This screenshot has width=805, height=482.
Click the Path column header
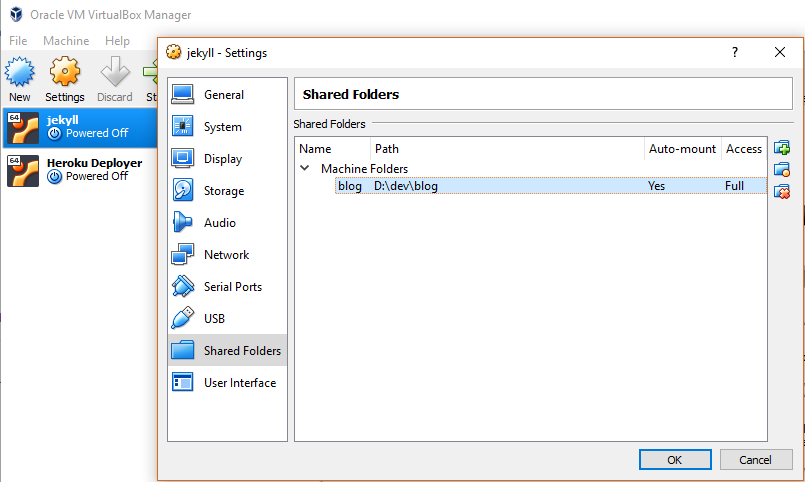pyautogui.click(x=507, y=149)
